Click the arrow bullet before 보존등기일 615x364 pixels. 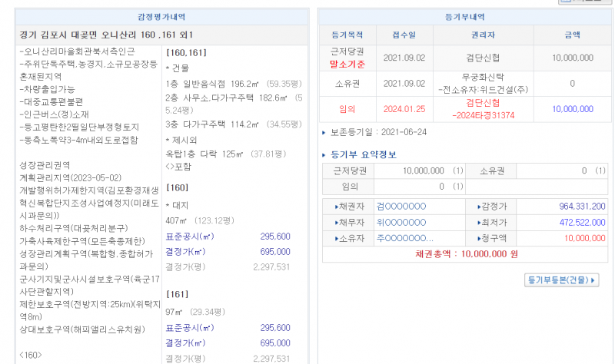coord(324,132)
